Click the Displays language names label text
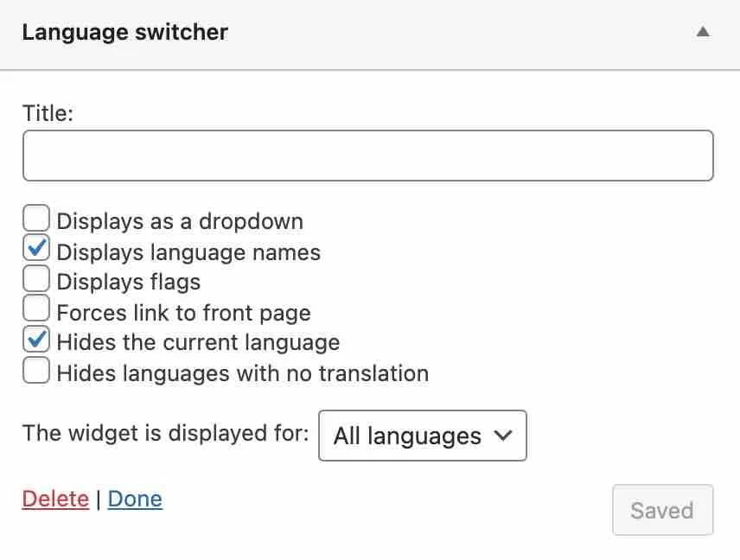Image resolution: width=740 pixels, height=560 pixels. click(188, 252)
